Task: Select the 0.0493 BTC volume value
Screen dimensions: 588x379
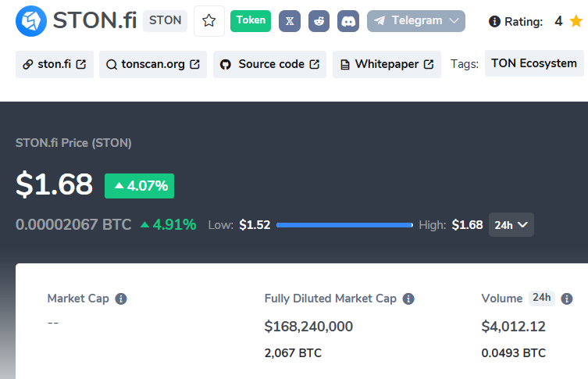Action: click(x=513, y=353)
